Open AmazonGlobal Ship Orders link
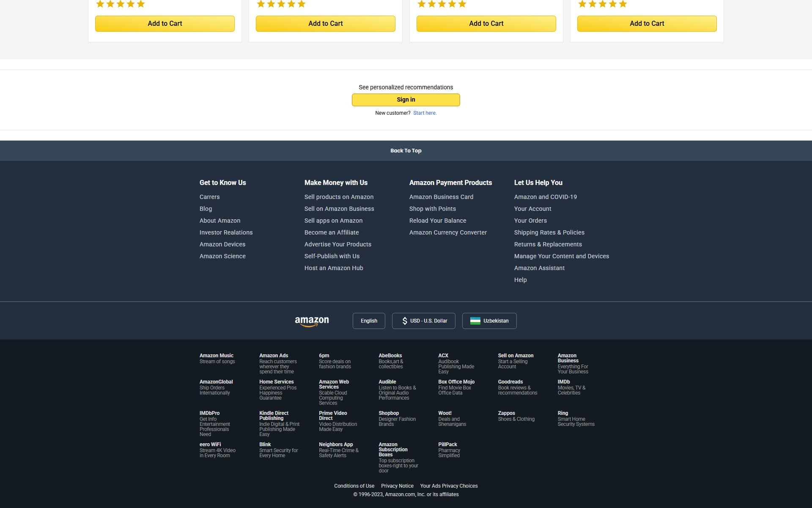812x508 pixels. 216,387
